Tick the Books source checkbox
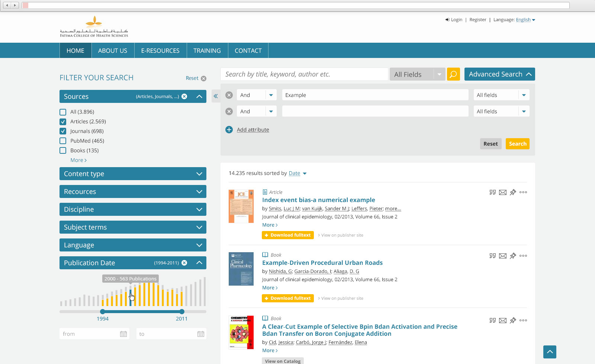Image resolution: width=595 pixels, height=364 pixels. tap(63, 150)
